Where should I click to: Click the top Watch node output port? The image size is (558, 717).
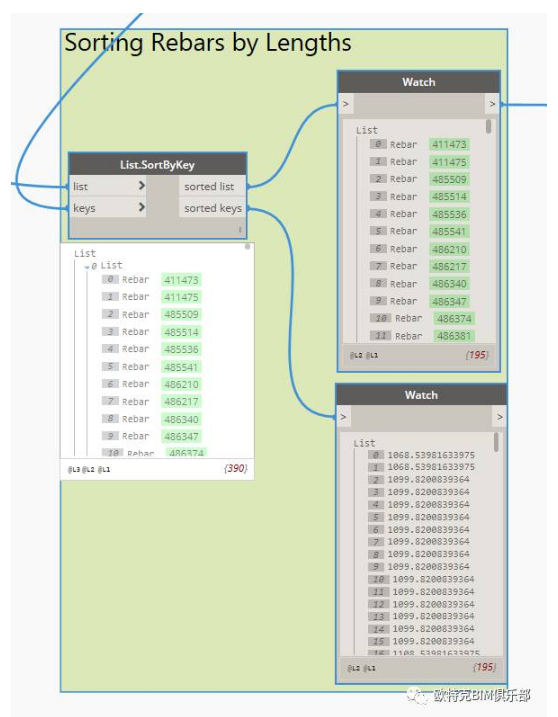coord(492,104)
